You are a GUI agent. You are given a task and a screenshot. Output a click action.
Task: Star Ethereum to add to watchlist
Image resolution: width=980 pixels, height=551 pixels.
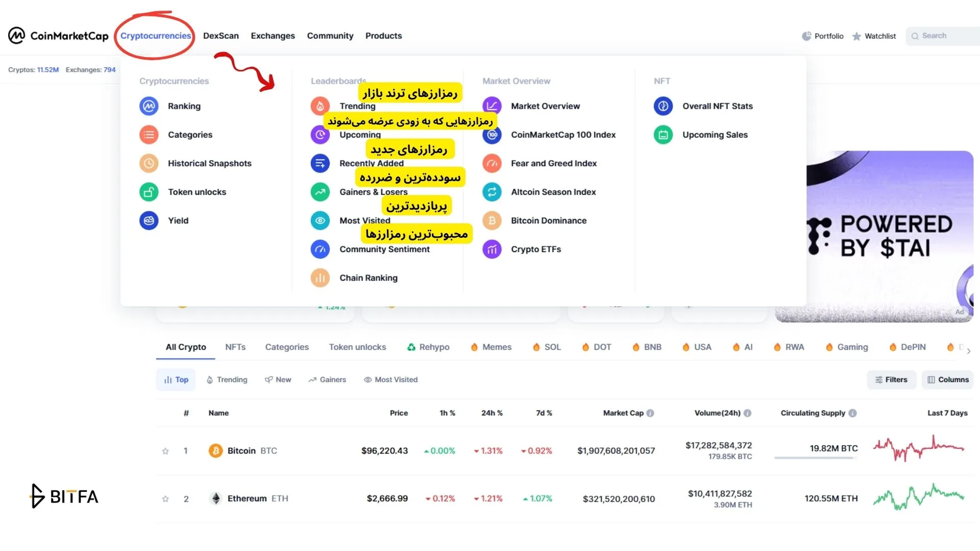click(165, 499)
